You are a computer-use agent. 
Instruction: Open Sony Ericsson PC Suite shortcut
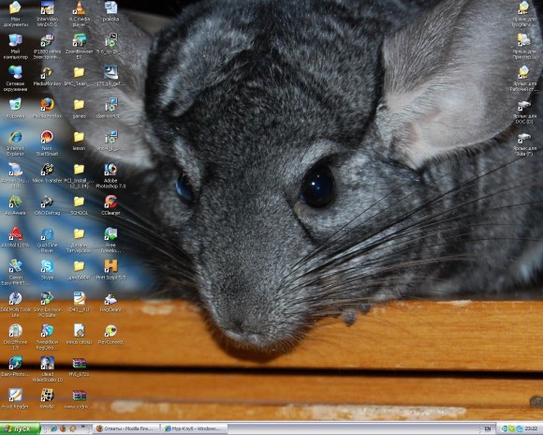(47, 304)
